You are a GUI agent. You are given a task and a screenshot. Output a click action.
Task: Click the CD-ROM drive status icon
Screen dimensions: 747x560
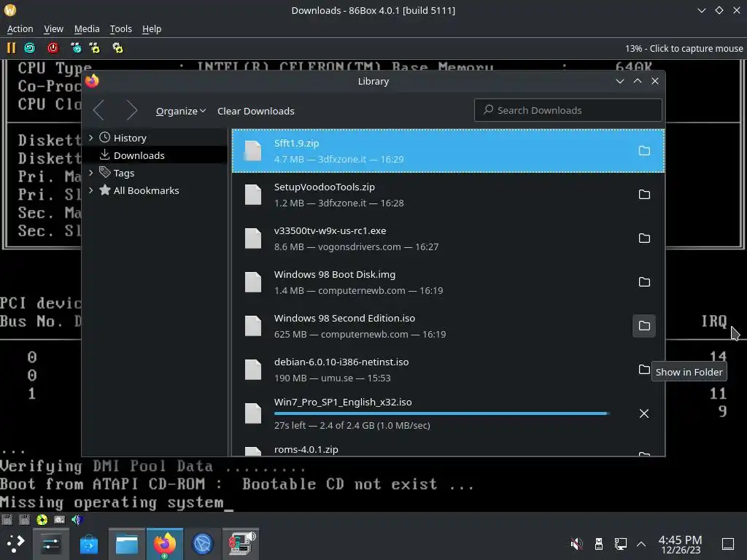pos(42,519)
